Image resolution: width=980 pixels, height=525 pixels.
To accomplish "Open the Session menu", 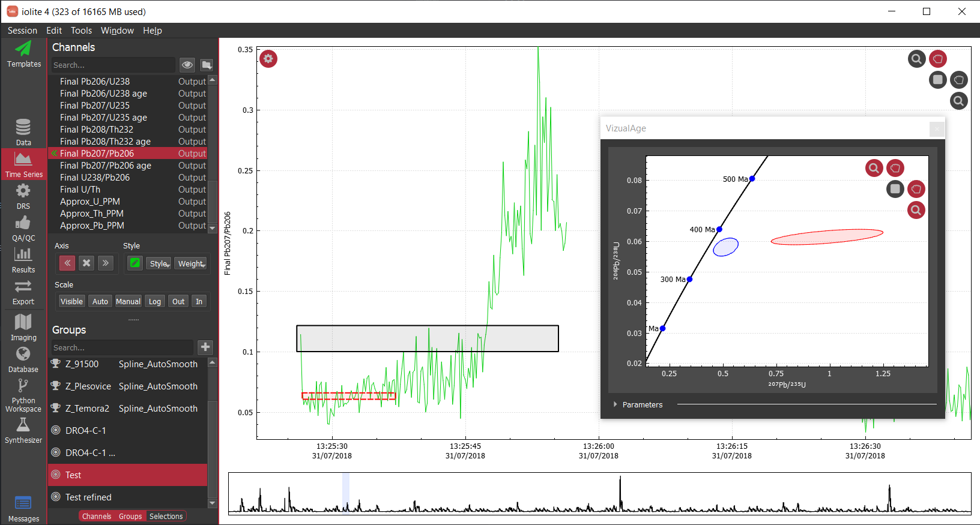I will [x=22, y=31].
